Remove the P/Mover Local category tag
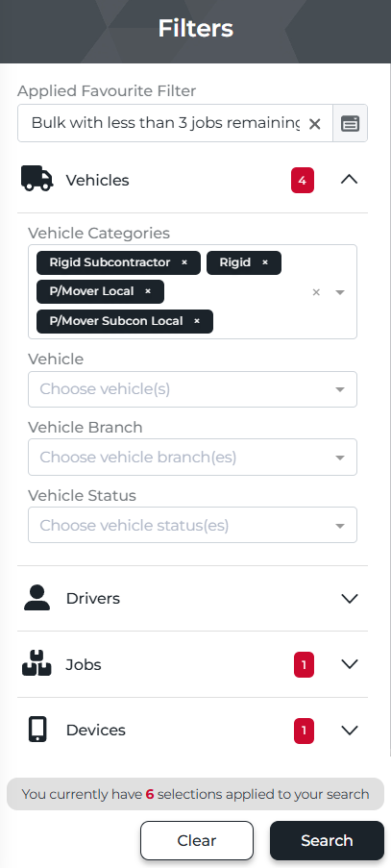This screenshot has width=391, height=868. [148, 291]
